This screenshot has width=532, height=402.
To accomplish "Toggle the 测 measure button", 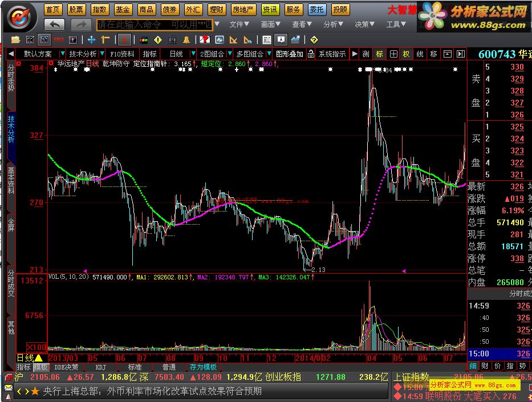I will [x=366, y=54].
